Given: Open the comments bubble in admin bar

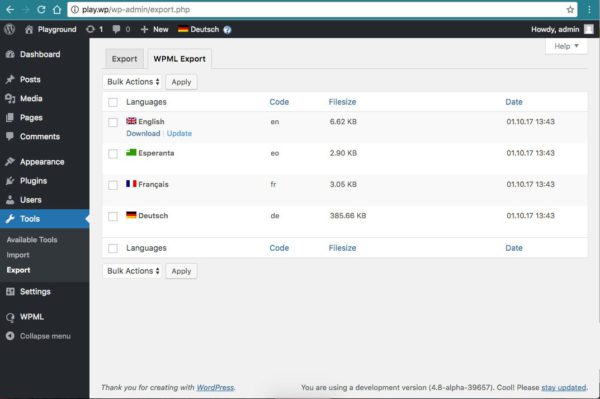Looking at the screenshot, I should (x=121, y=29).
